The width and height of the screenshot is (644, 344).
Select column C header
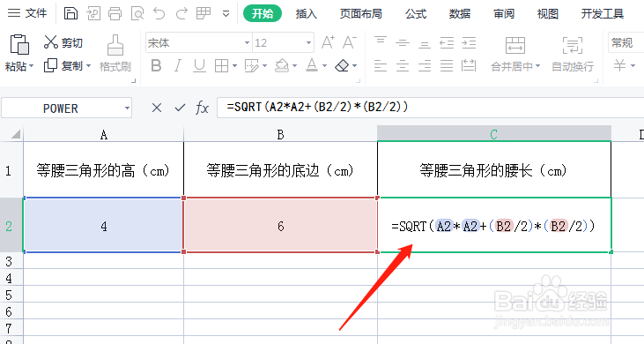494,134
